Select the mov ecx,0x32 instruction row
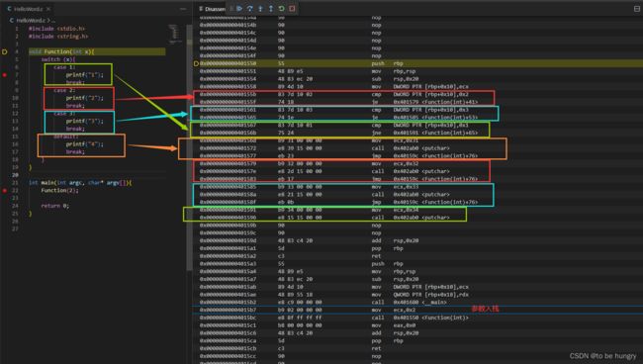 (x=417, y=163)
